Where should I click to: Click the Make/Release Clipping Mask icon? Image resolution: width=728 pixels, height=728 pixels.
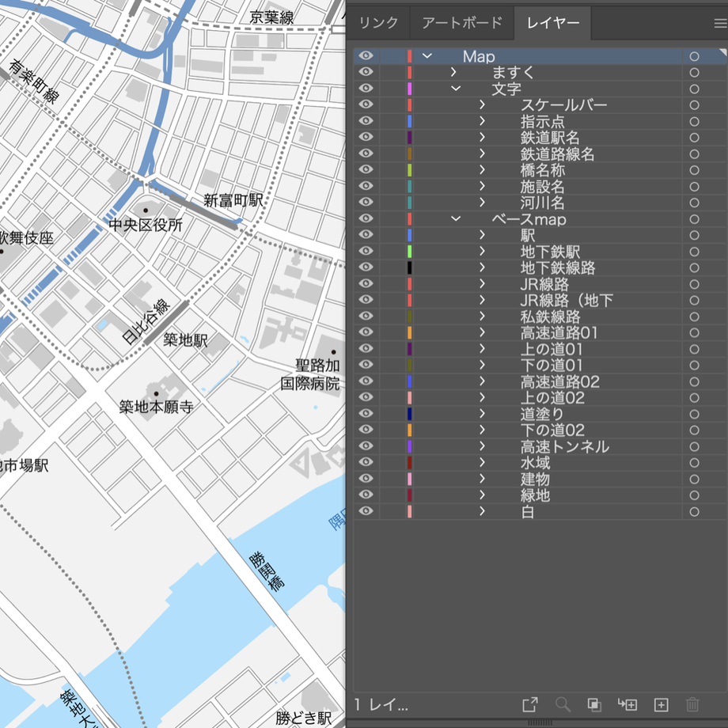pos(594,704)
